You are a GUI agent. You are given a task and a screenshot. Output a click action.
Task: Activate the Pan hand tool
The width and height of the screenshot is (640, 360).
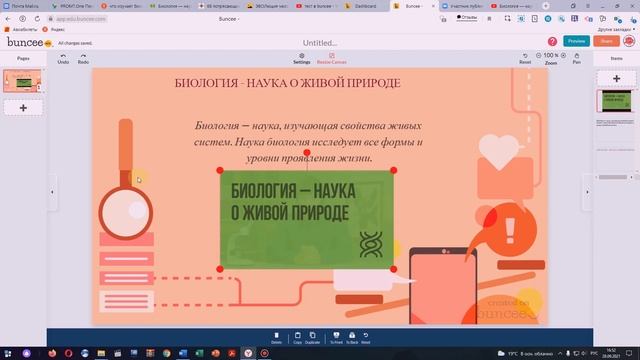click(x=576, y=59)
